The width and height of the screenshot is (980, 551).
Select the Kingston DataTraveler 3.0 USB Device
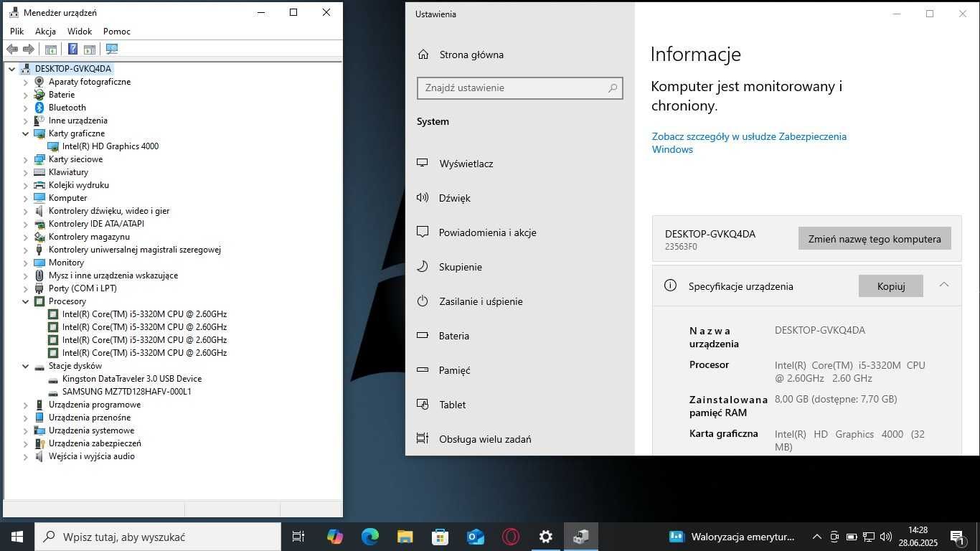tap(132, 379)
